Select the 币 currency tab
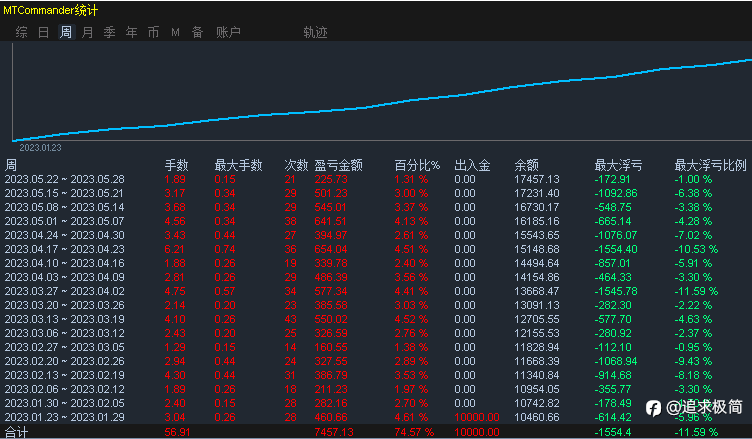This screenshot has height=439, width=752. pyautogui.click(x=153, y=32)
